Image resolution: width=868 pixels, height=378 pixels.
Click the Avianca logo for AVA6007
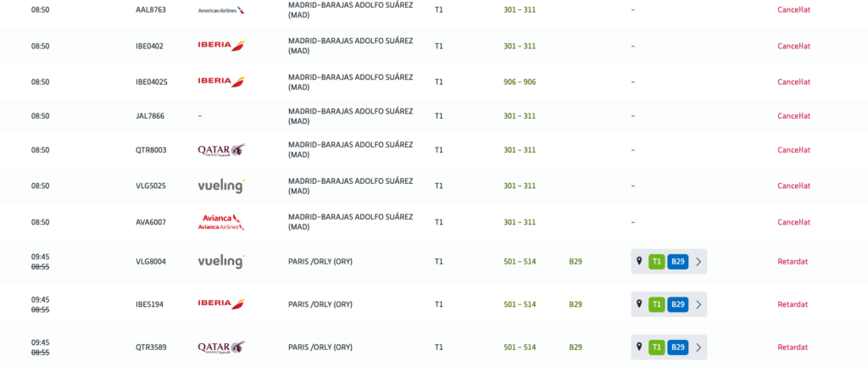point(220,222)
